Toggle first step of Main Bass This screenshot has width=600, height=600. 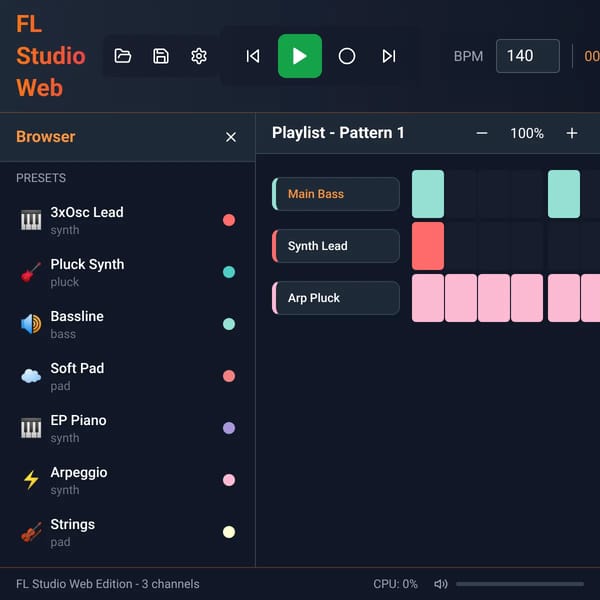pos(428,194)
